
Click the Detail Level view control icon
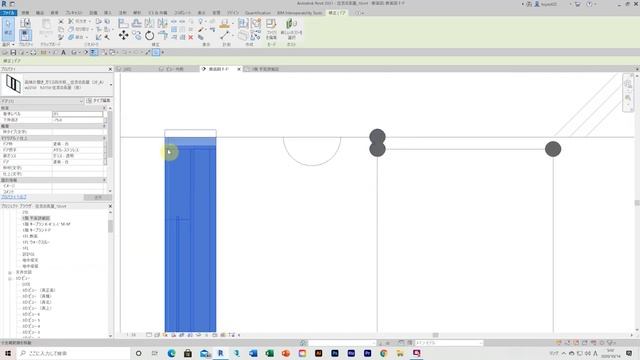coord(149,335)
